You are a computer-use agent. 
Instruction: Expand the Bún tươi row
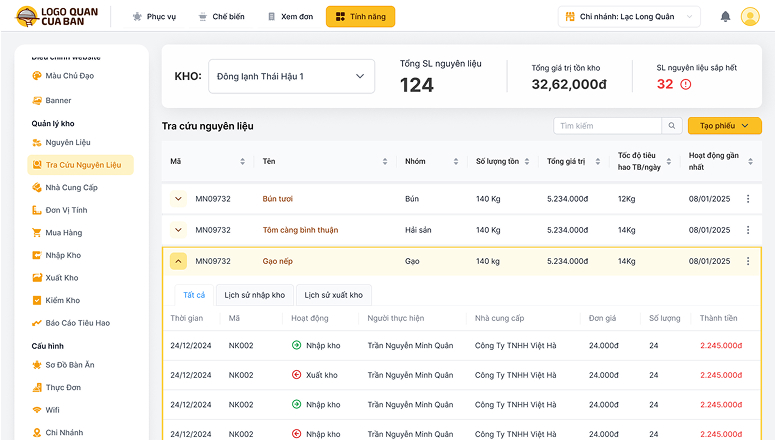178,199
